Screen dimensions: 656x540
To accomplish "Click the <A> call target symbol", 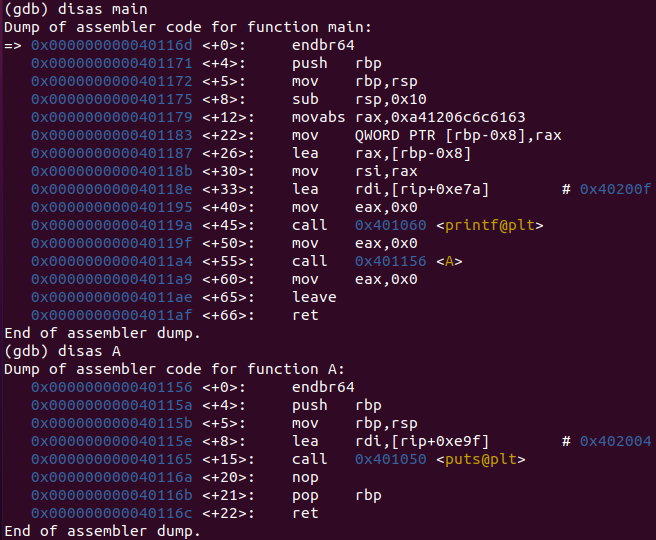I will [x=445, y=262].
